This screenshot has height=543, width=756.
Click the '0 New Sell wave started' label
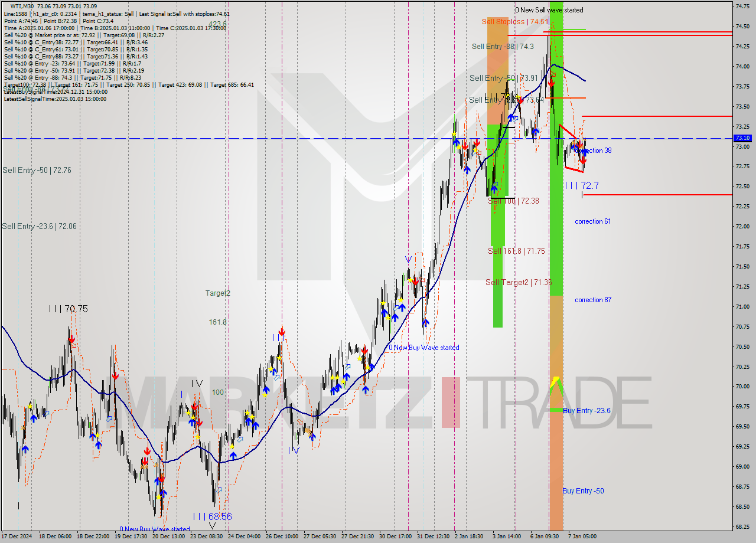[549, 10]
